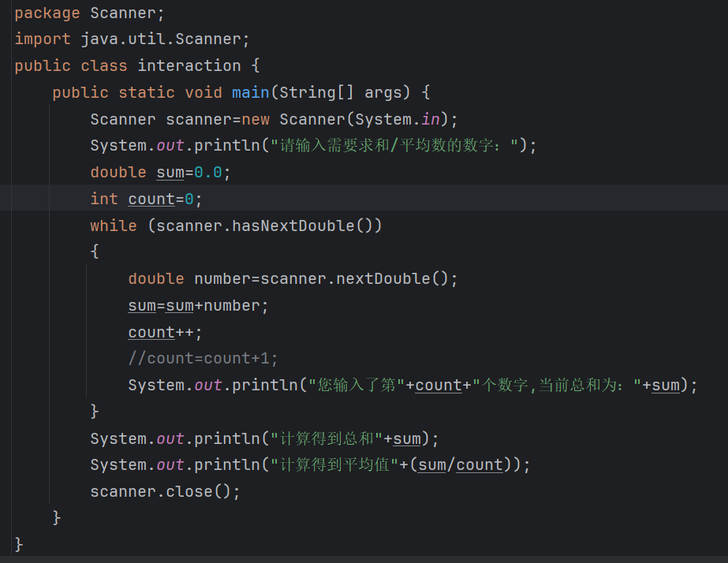Click the opening brace under the while line
This screenshot has height=563, width=728.
(94, 252)
